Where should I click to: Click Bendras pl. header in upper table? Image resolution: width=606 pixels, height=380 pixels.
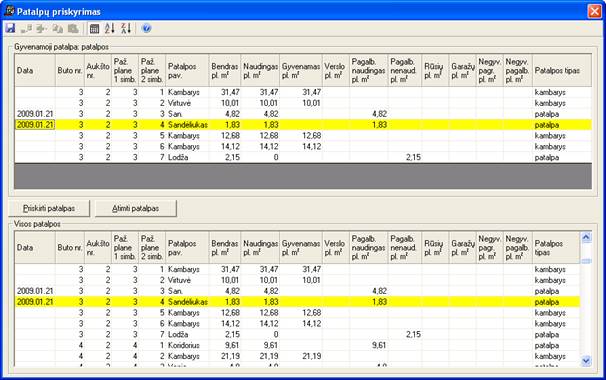tap(225, 71)
